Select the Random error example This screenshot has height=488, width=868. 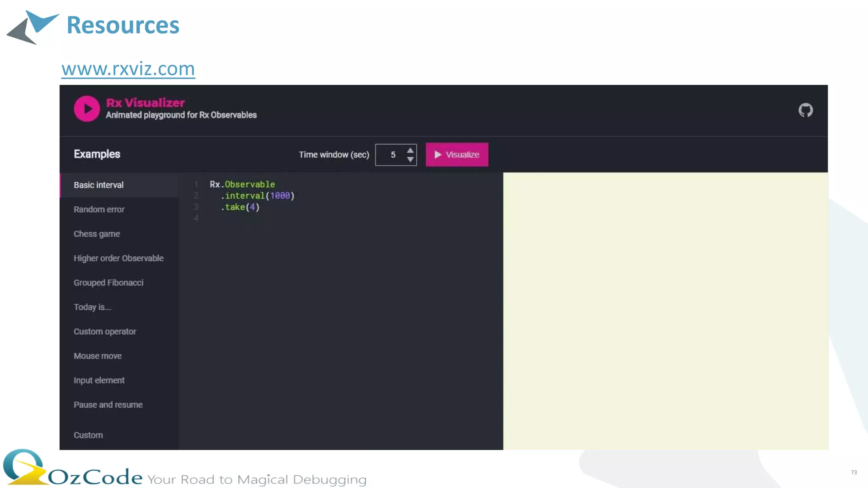pos(99,209)
